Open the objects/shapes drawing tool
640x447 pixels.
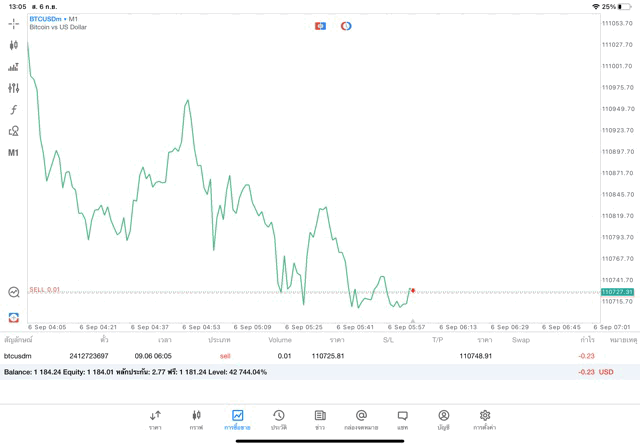[13, 131]
